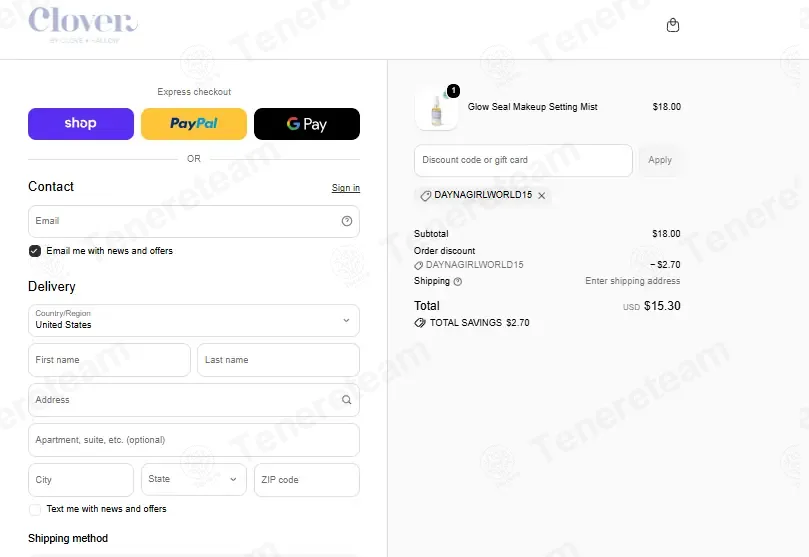Click the Clover store logo
Screen dimensions: 809x557
tap(83, 24)
